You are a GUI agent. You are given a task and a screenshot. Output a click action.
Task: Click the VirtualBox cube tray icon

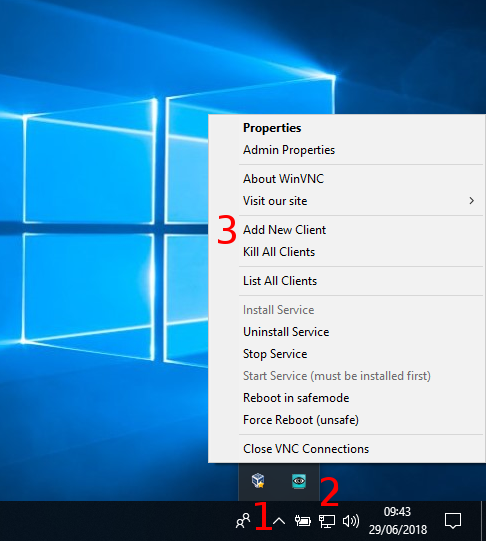pos(258,481)
